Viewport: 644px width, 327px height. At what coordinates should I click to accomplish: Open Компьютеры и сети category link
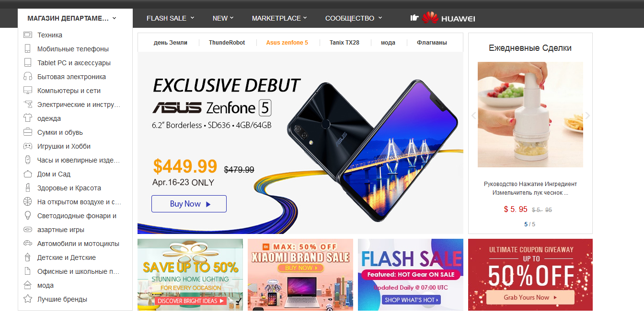(69, 91)
